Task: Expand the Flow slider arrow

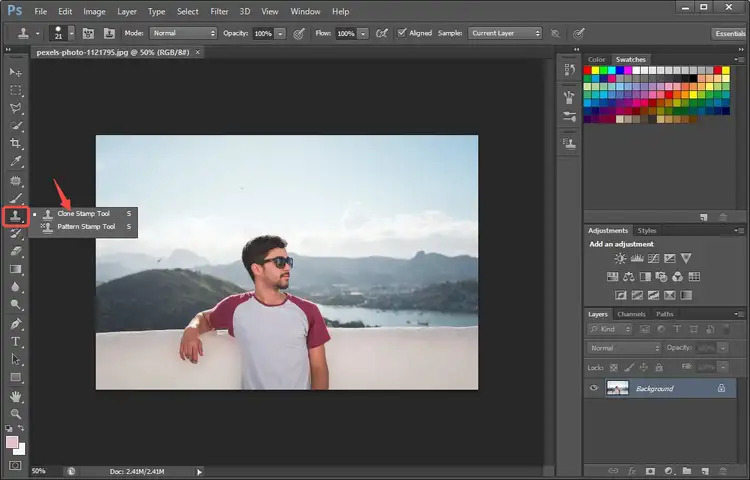Action: click(364, 33)
